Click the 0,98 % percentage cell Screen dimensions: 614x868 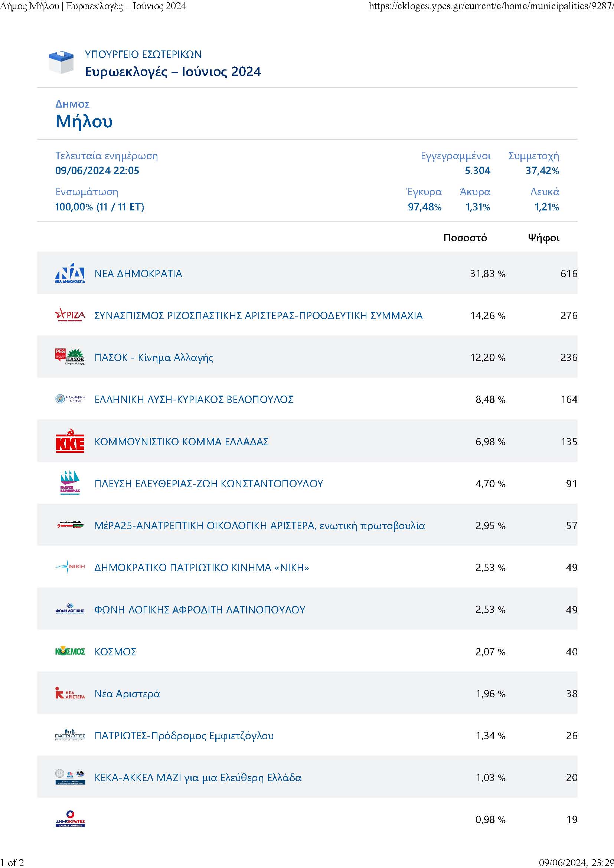tap(490, 820)
